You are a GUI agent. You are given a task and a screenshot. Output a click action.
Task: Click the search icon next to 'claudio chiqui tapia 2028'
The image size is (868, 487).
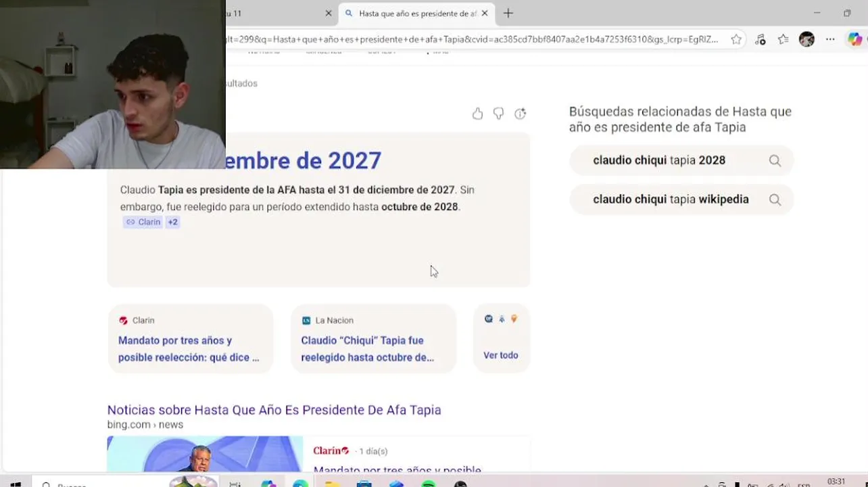pyautogui.click(x=775, y=160)
